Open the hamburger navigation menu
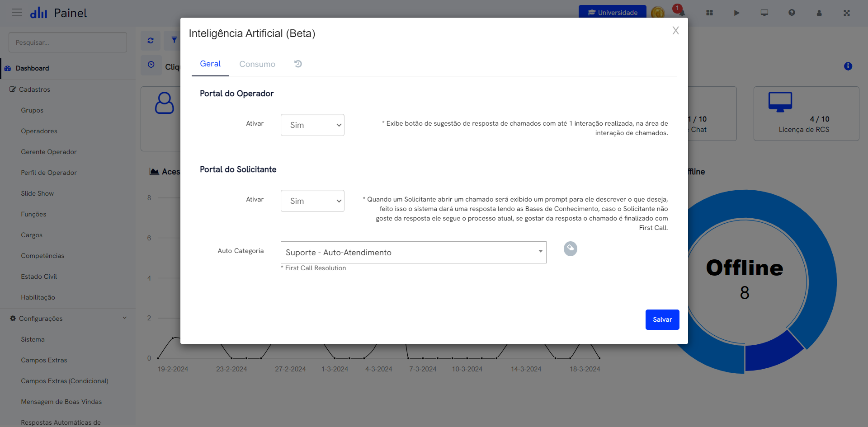Image resolution: width=868 pixels, height=427 pixels. tap(17, 13)
